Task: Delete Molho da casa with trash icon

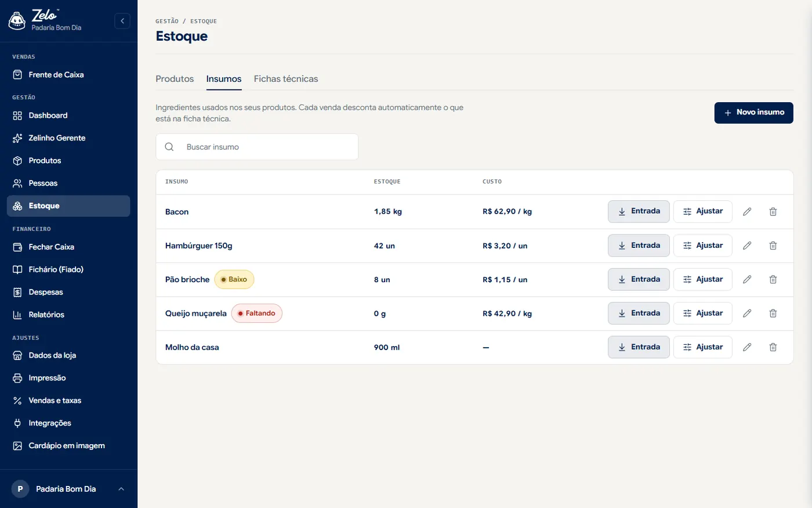Action: pos(773,347)
